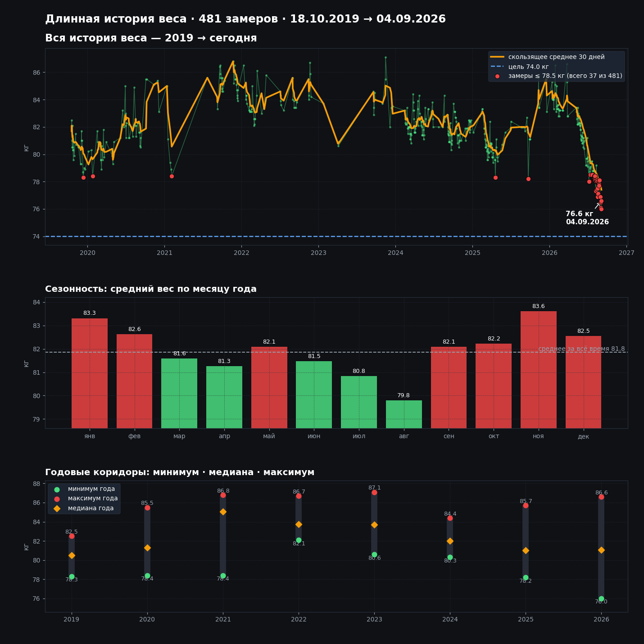Click the октябрь bar in the seasonality chart
Screen dimensions: 644x644
click(x=494, y=386)
